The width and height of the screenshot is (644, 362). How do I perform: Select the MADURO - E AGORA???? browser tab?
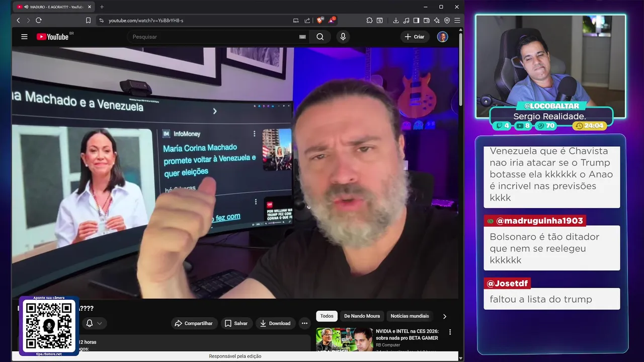click(x=54, y=7)
